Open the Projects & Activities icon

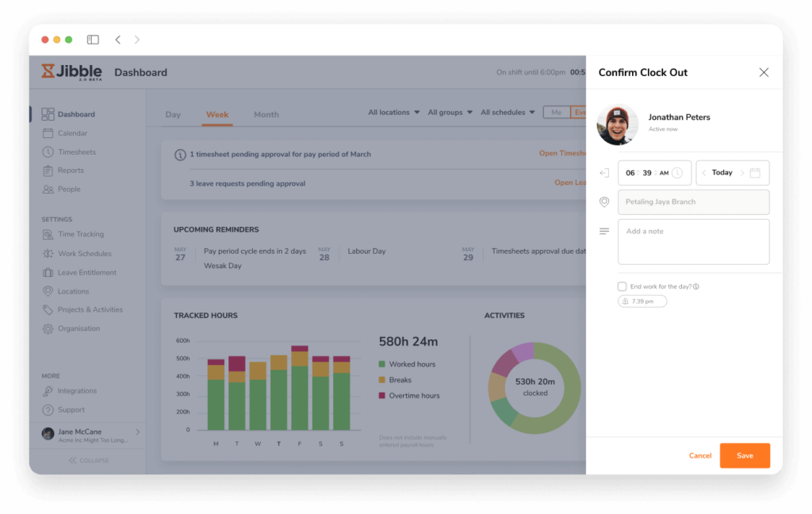coord(50,309)
